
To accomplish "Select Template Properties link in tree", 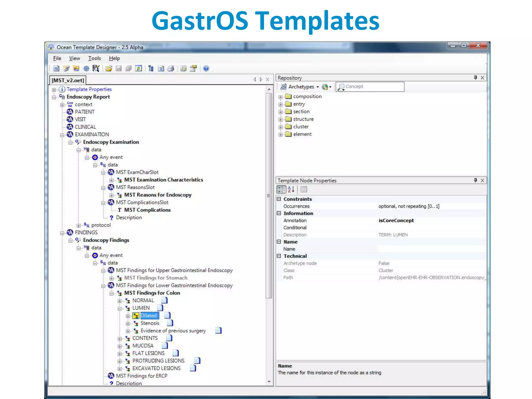I will coord(89,89).
